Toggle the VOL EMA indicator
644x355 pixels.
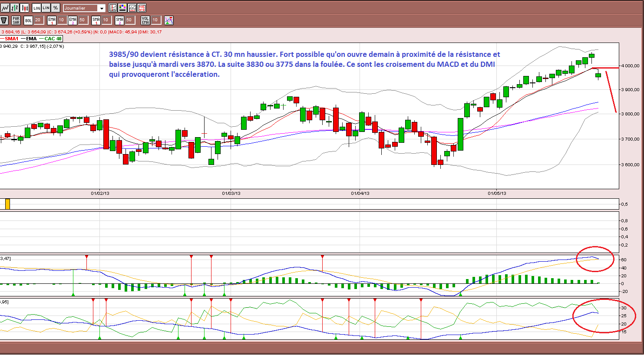tap(145, 20)
